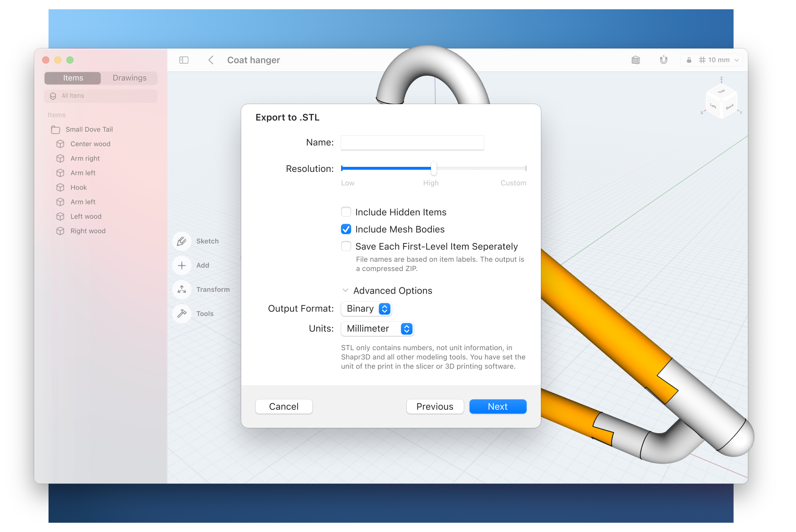Toggle the sidebar panel icon
The height and width of the screenshot is (532, 796).
click(x=184, y=60)
